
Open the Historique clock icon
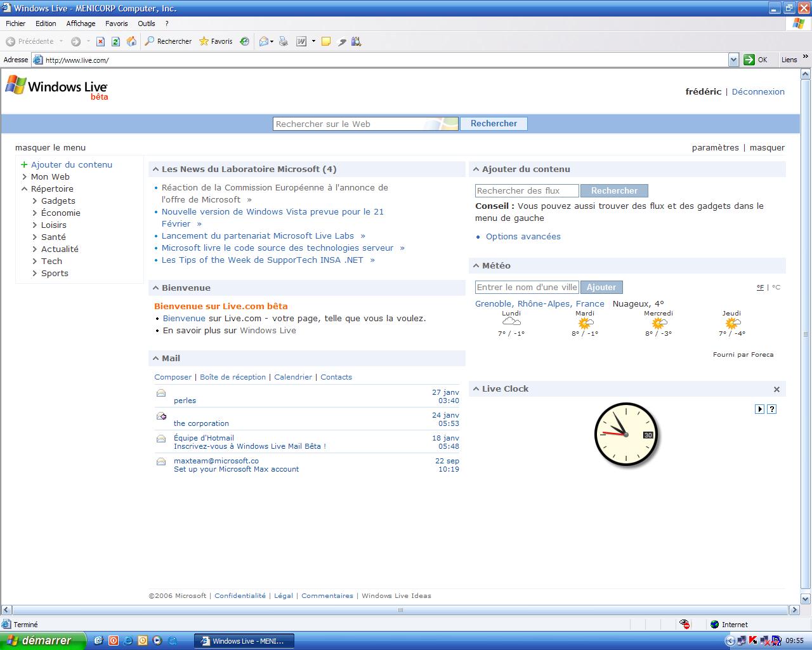tap(244, 41)
